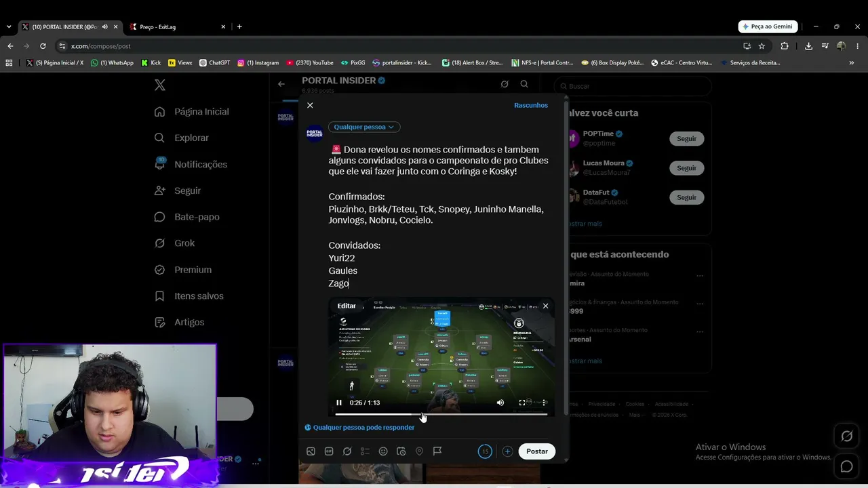Open floating messages button at bottom right
This screenshot has width=868, height=488.
(x=847, y=466)
